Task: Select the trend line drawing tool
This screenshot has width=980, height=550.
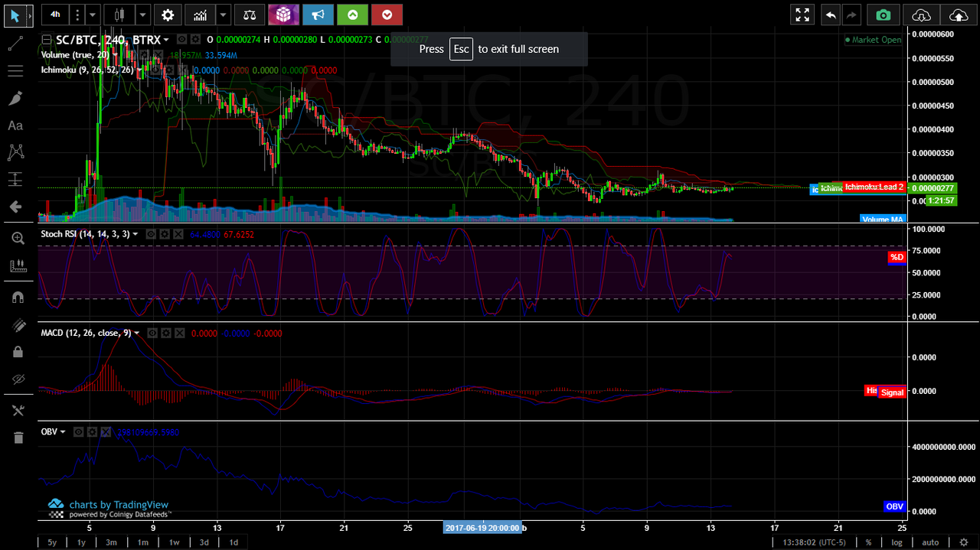Action: point(15,44)
